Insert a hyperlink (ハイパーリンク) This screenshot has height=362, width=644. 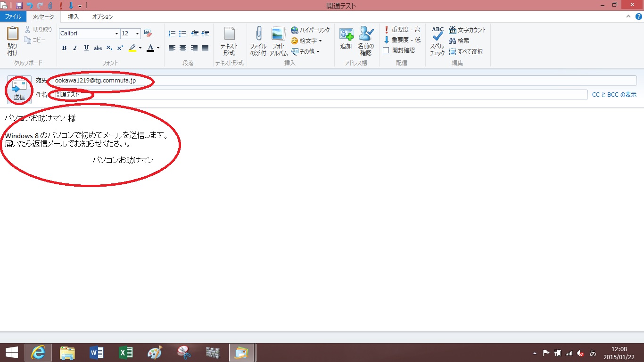[311, 30]
